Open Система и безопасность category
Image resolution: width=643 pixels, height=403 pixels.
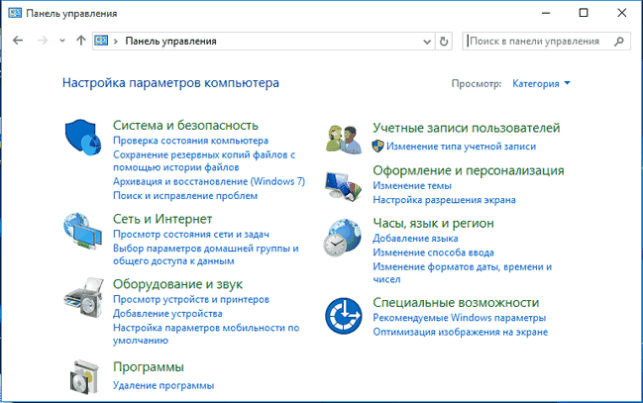(x=185, y=125)
